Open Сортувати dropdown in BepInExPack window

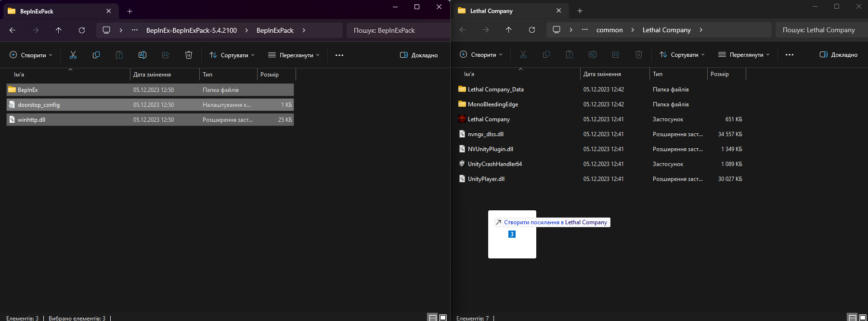click(232, 55)
